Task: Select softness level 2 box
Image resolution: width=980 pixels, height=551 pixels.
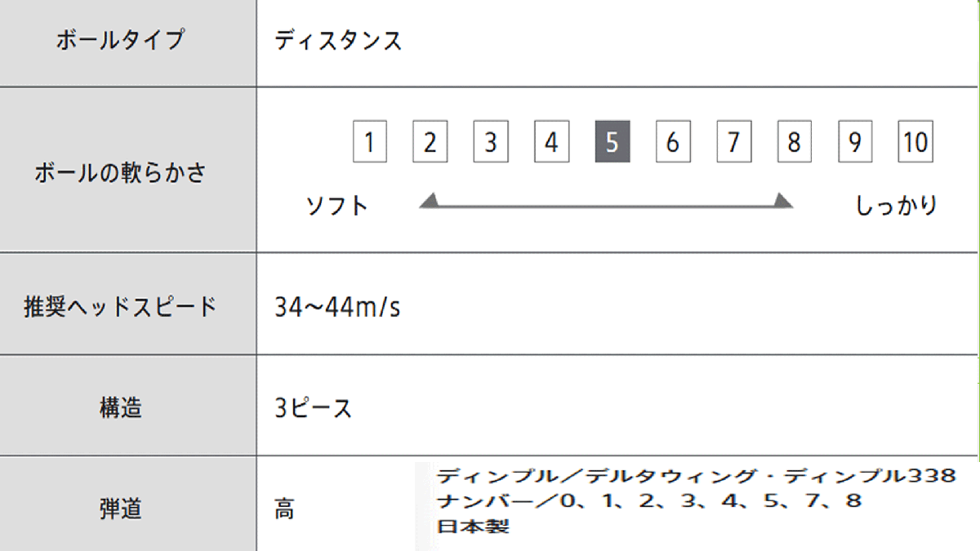Action: 430,143
